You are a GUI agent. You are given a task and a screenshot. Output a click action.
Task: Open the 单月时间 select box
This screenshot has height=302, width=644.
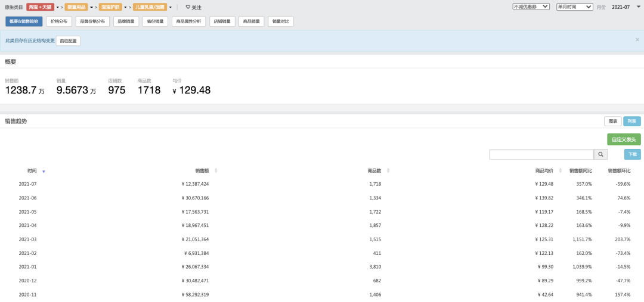(574, 7)
